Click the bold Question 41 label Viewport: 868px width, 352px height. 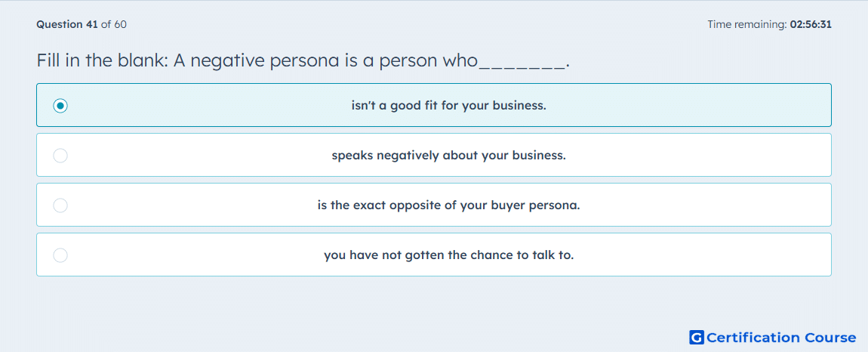tap(67, 24)
